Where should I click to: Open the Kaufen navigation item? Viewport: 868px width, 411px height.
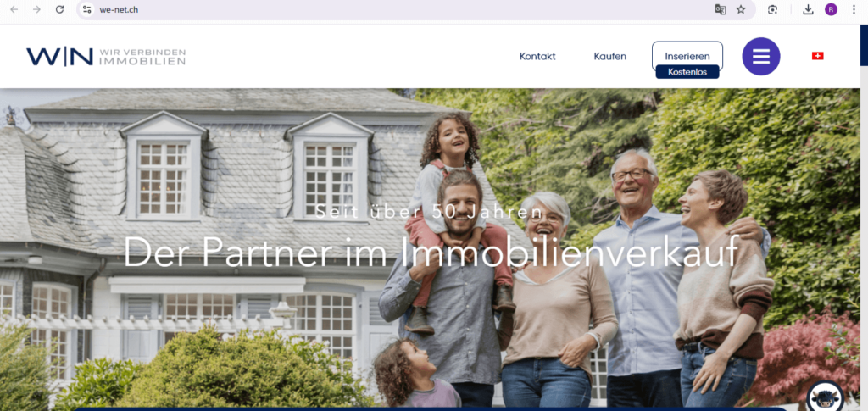pyautogui.click(x=610, y=57)
